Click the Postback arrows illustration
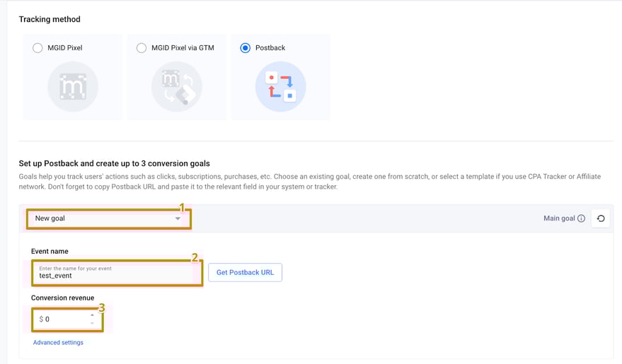This screenshot has width=622, height=364. [280, 87]
